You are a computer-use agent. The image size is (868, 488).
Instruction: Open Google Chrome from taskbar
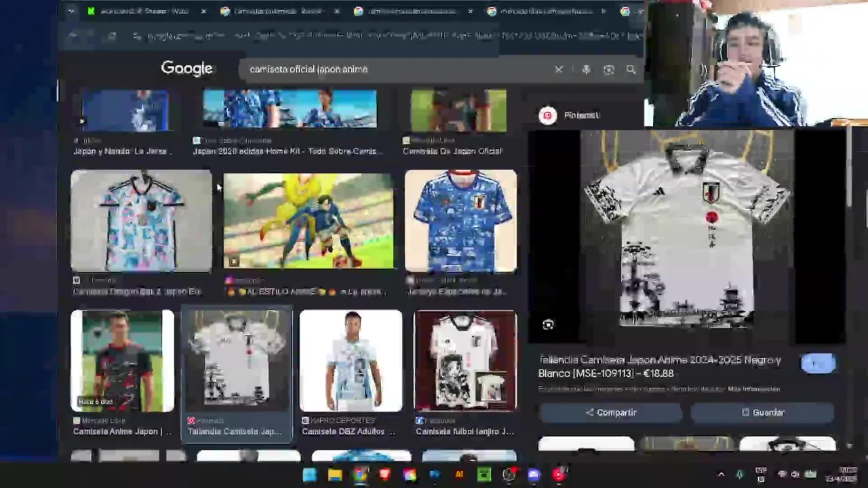(359, 475)
